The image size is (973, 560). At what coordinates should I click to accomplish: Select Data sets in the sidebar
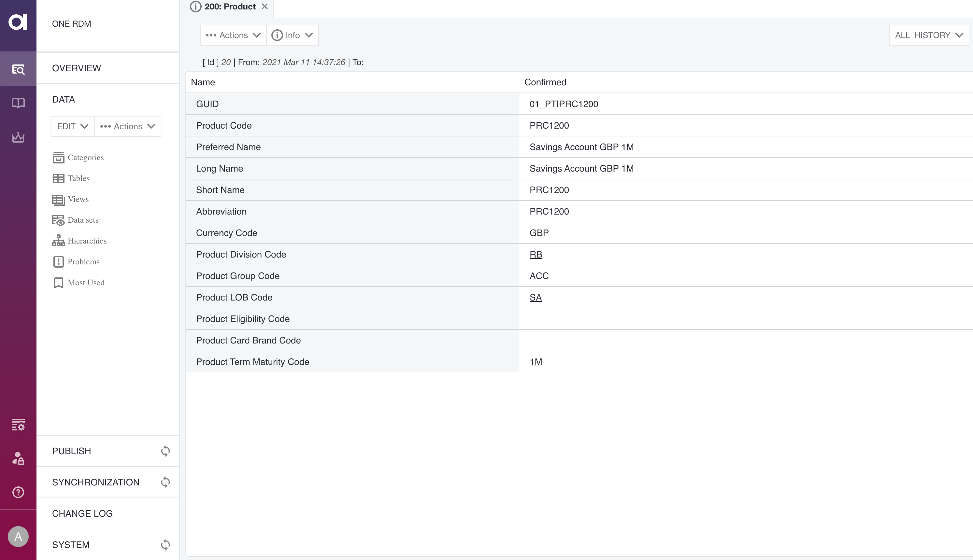click(x=83, y=220)
